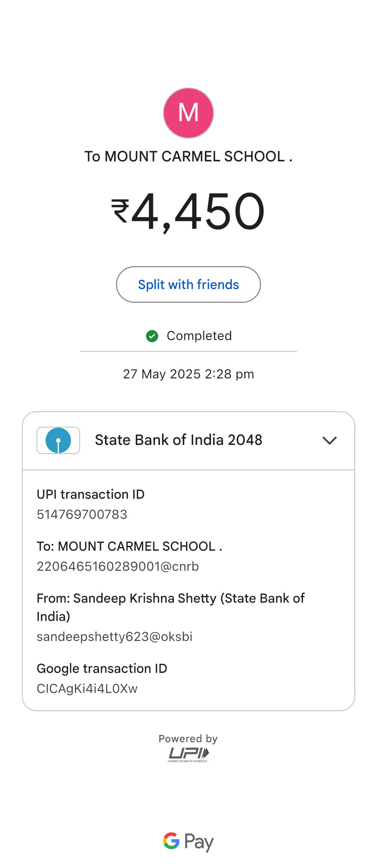
Task: Tap the recipient UPI address ending @cnrb
Action: click(118, 566)
